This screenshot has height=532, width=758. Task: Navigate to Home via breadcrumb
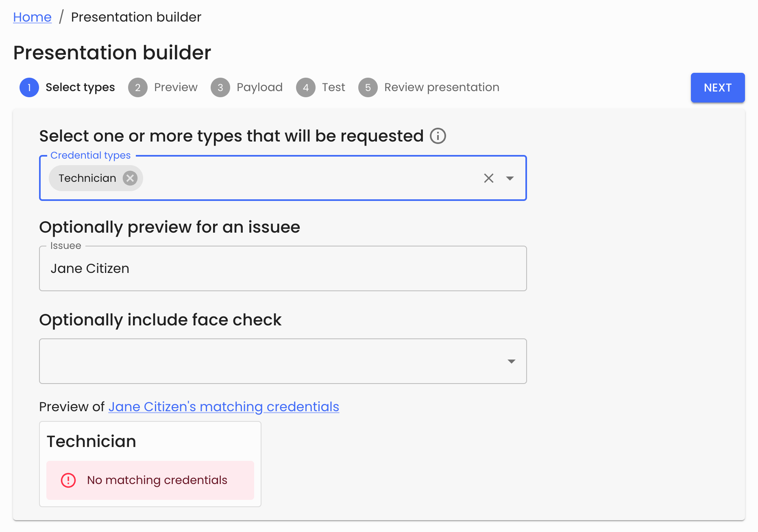[33, 17]
